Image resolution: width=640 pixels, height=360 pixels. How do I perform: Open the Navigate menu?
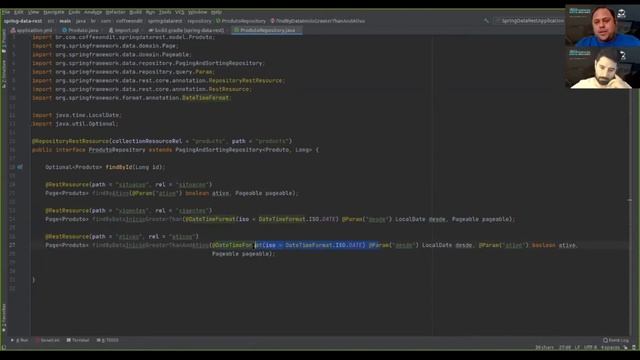[x=53, y=12]
